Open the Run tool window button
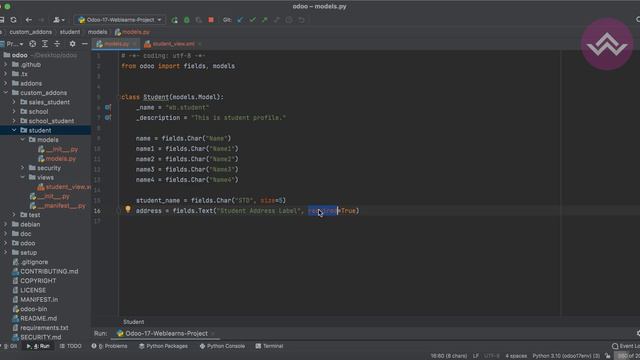This screenshot has width=640, height=360. [x=38, y=346]
